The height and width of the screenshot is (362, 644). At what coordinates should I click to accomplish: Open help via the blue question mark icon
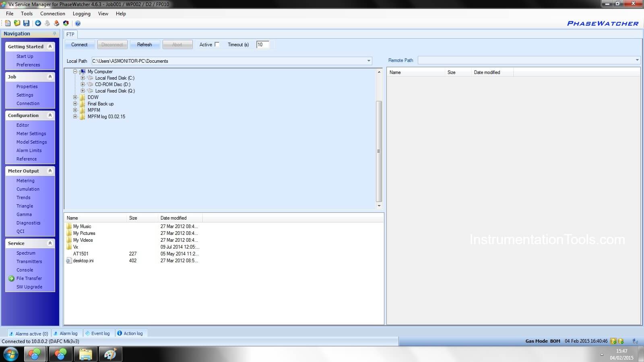pyautogui.click(x=78, y=23)
